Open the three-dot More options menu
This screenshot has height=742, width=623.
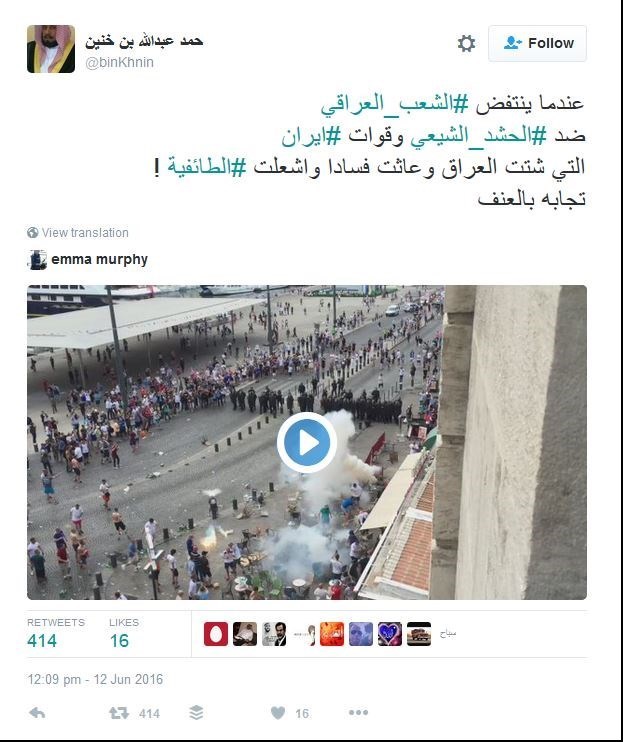click(358, 713)
